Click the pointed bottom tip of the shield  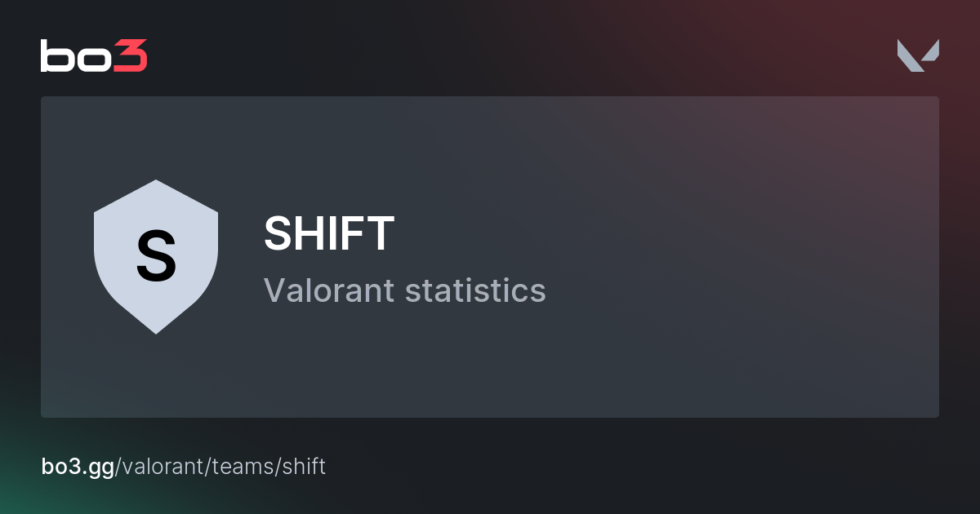[x=155, y=329]
